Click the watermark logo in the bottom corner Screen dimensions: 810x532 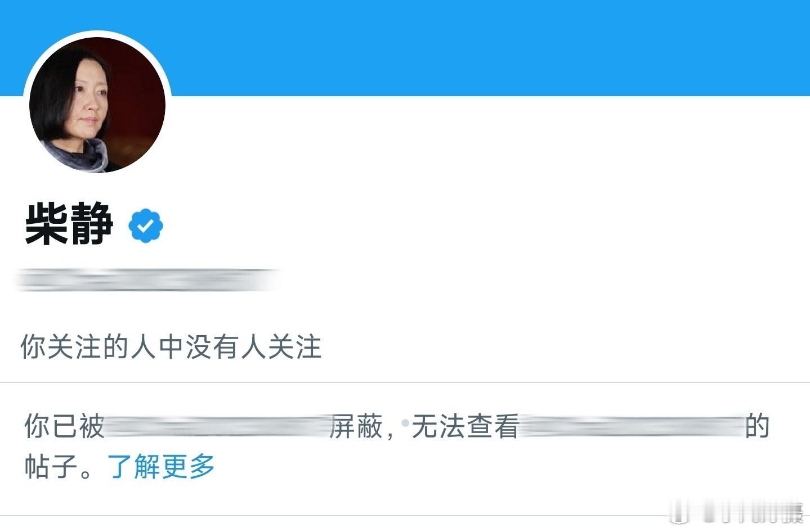click(737, 512)
